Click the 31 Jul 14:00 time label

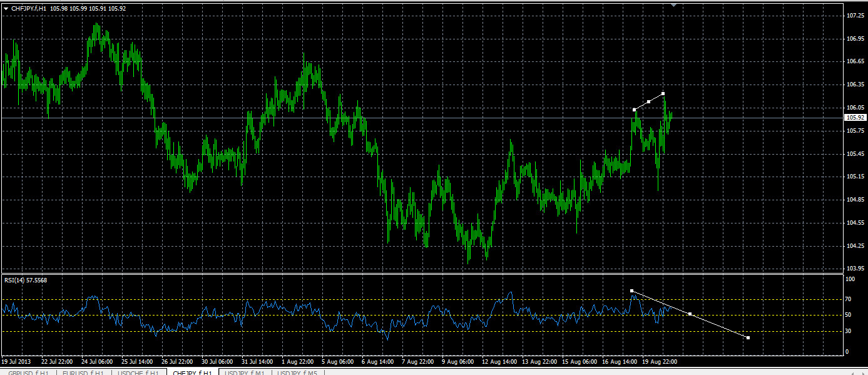click(257, 361)
